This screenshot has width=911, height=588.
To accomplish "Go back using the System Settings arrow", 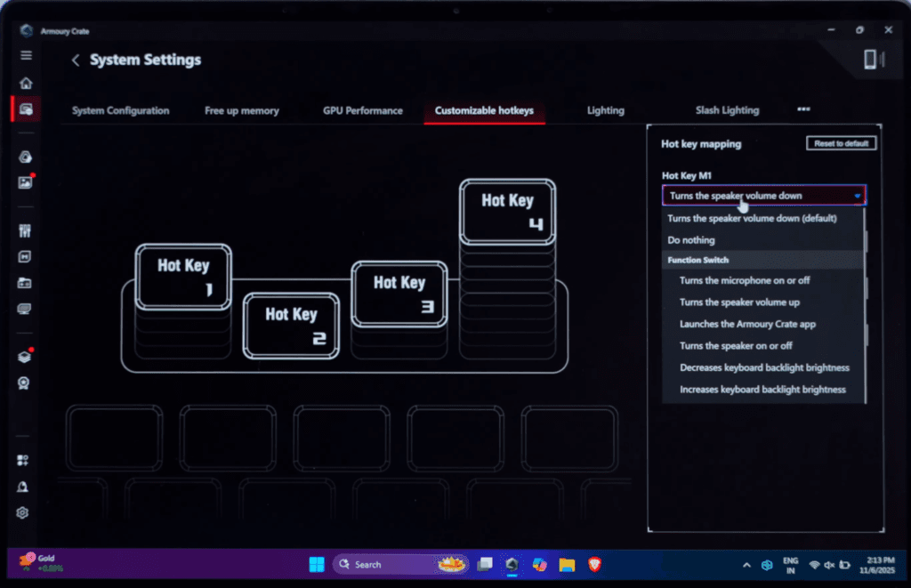I will tap(76, 60).
